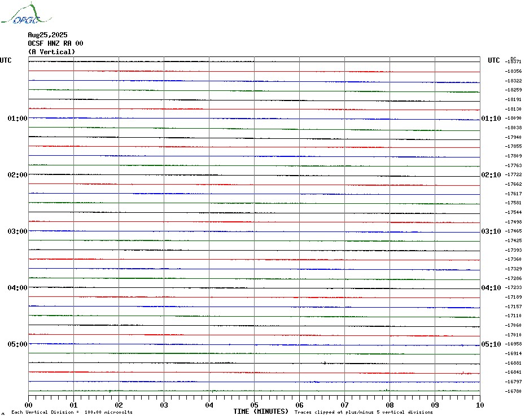The image size is (525, 420).
Task: Click DC offset value -17393
Action: 513,250
